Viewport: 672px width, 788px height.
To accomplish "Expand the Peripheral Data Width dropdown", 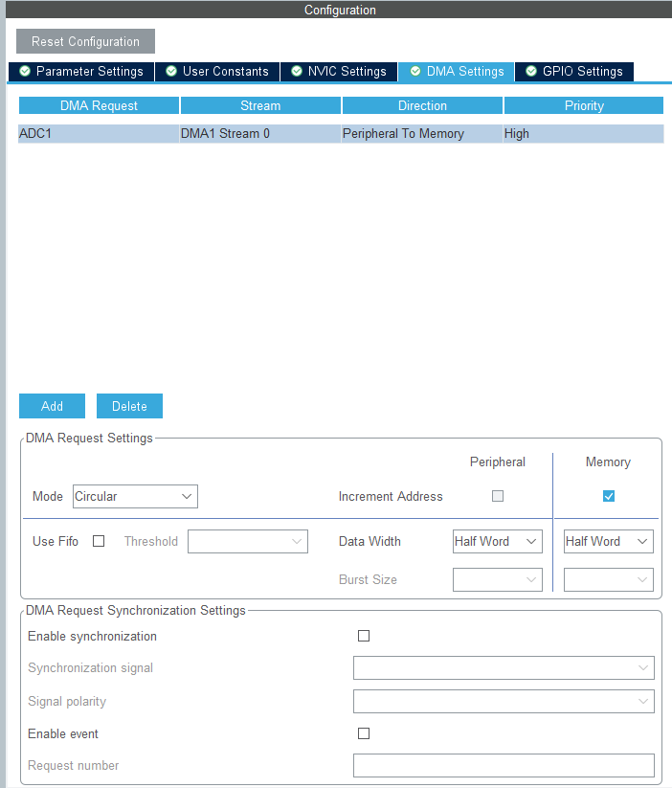I will click(x=498, y=541).
